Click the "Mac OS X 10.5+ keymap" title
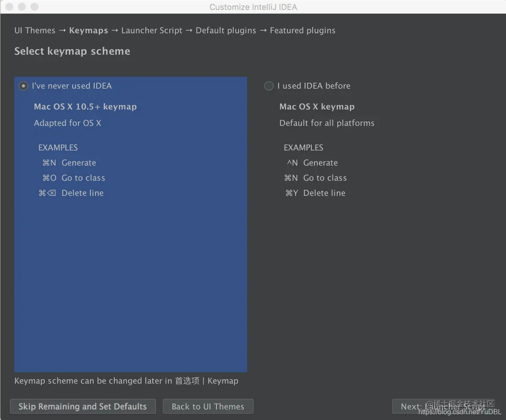Screen dimensions: 506x420 pyautogui.click(x=85, y=107)
